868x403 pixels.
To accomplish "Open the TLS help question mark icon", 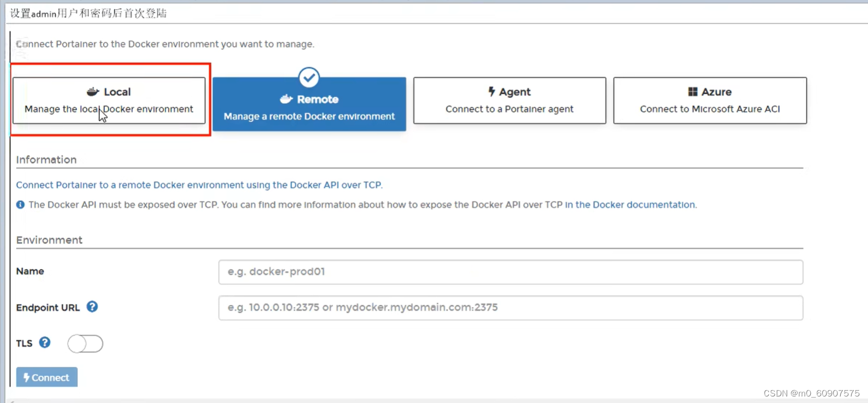I will (45, 342).
